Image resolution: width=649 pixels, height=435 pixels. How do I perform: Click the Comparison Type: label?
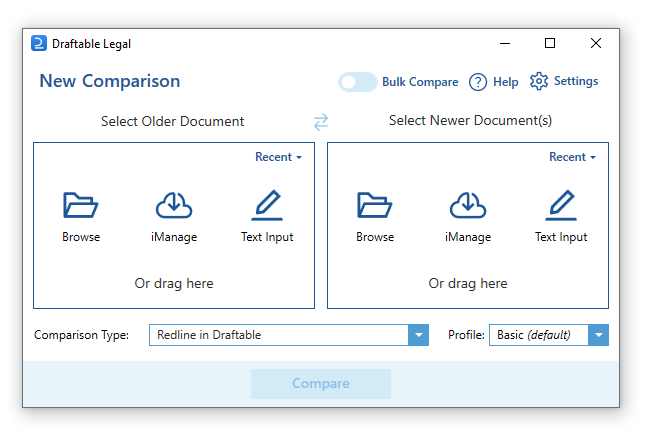(81, 335)
